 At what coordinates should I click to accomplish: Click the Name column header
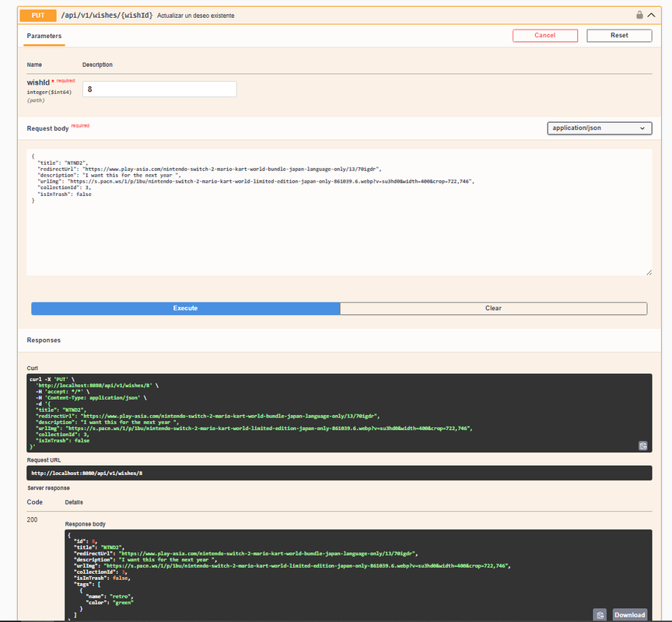pos(34,65)
